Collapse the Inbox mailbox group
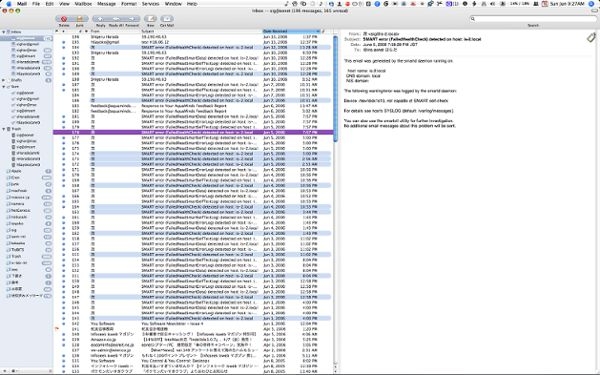Screen dimensions: 600x375 pyautogui.click(x=3, y=32)
